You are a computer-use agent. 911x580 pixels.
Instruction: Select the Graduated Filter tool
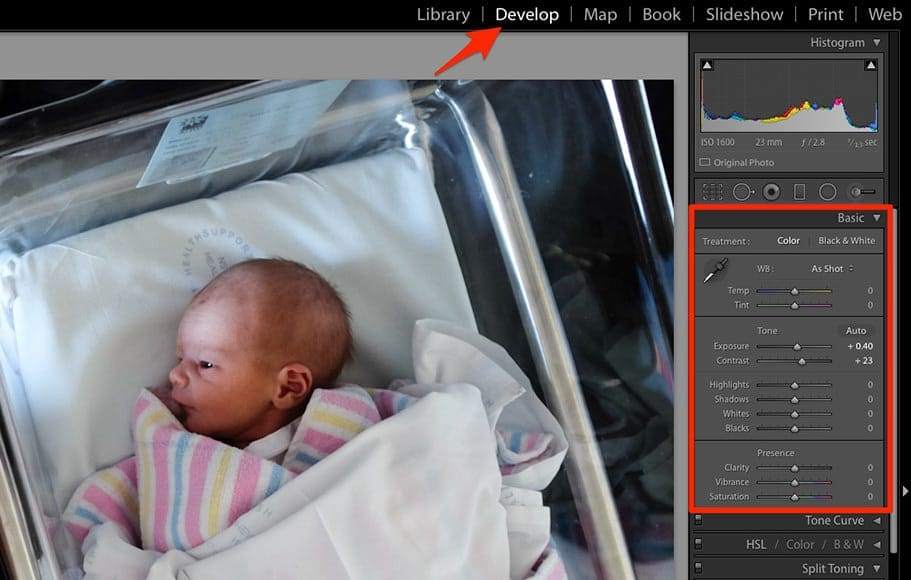coord(799,192)
